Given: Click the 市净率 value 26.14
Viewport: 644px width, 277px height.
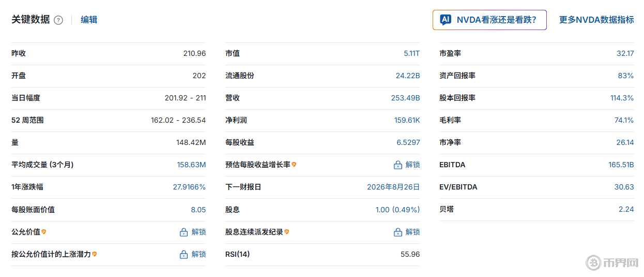Looking at the screenshot, I should (x=625, y=142).
